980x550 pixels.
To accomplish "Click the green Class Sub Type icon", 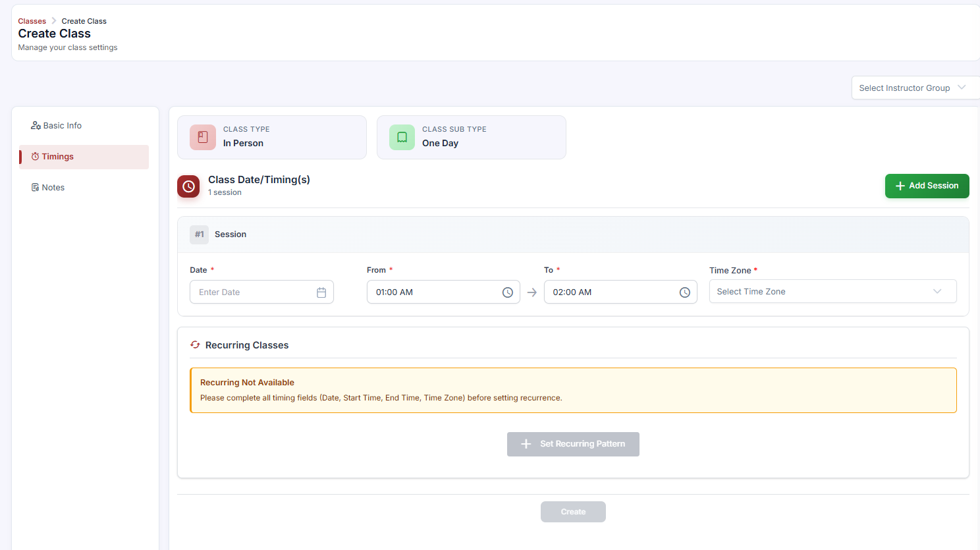I will click(402, 137).
